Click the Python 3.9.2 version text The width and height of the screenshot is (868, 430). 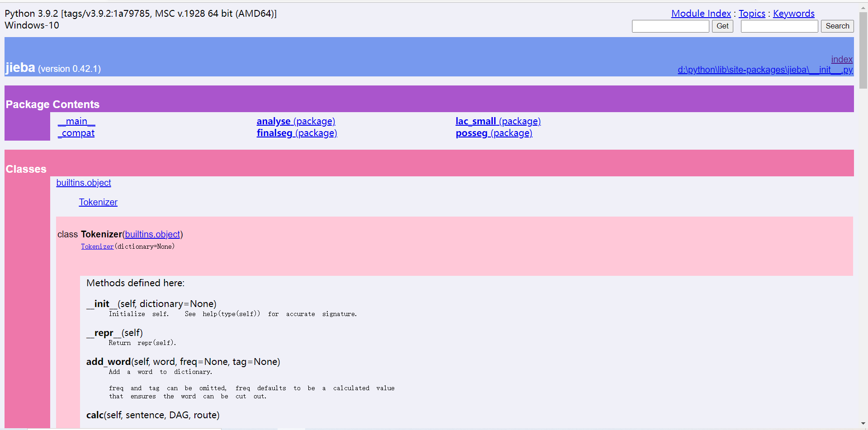[141, 14]
